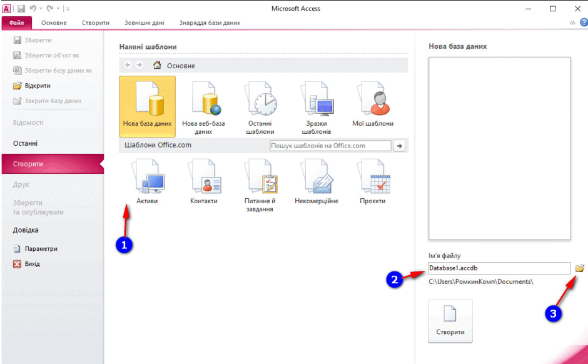Open the Контакти template category

pos(204,181)
